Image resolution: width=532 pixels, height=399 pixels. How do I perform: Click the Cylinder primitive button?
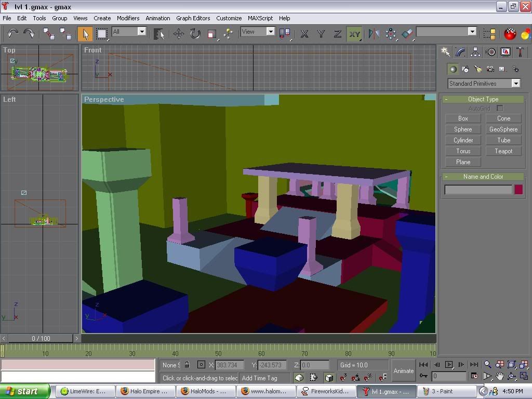[463, 140]
